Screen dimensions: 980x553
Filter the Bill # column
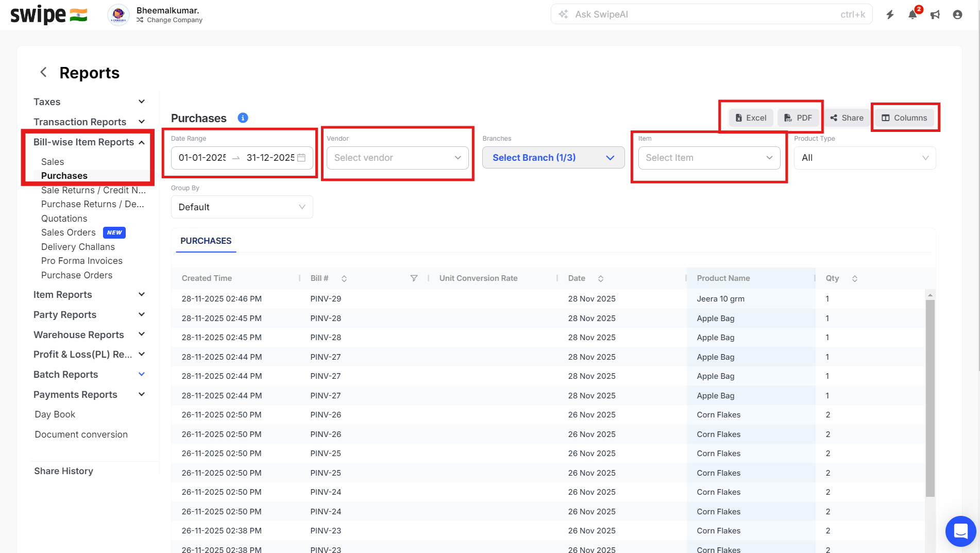pos(414,278)
